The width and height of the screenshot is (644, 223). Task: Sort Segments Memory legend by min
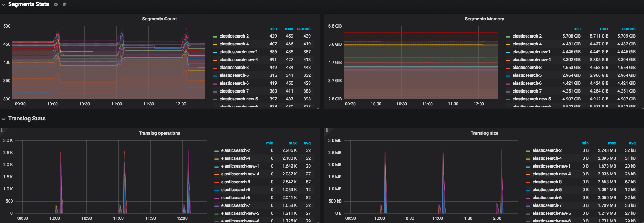(x=577, y=29)
